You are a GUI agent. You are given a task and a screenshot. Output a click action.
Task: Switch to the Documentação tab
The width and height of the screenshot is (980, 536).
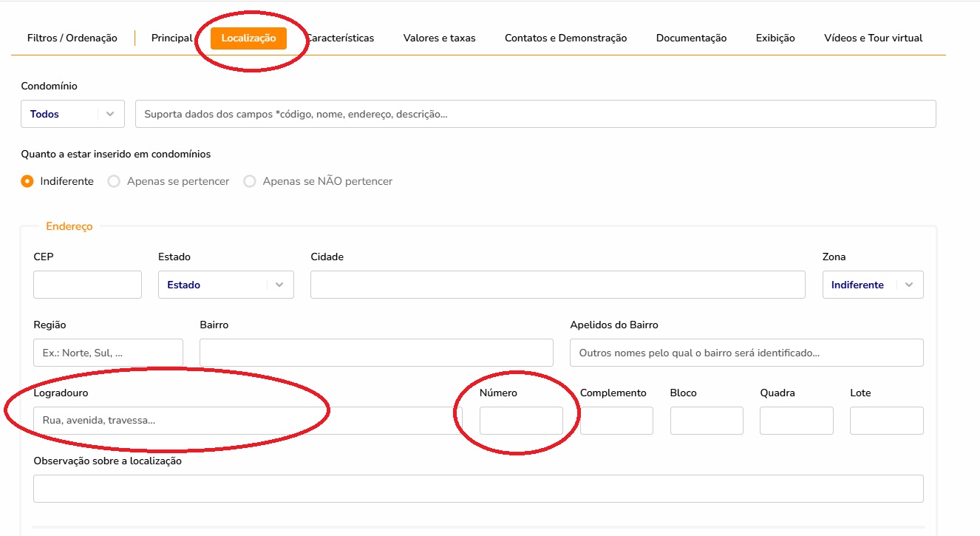coord(691,38)
